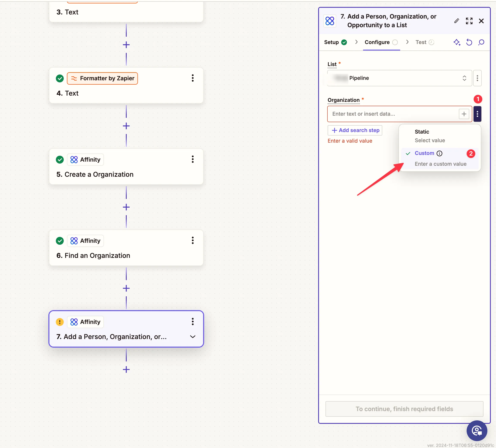Close the step 7 editor panel
The height and width of the screenshot is (448, 496).
[x=482, y=21]
